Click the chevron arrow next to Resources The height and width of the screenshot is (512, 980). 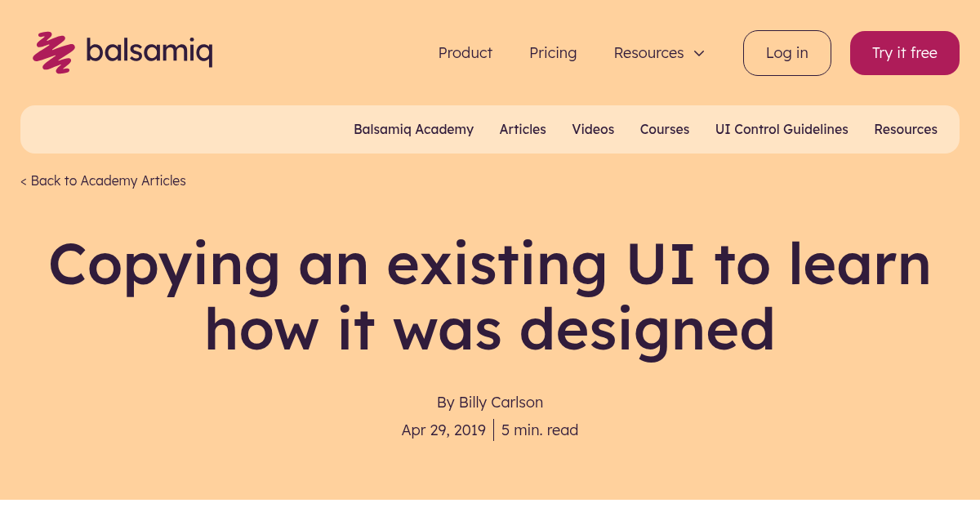[x=699, y=53]
